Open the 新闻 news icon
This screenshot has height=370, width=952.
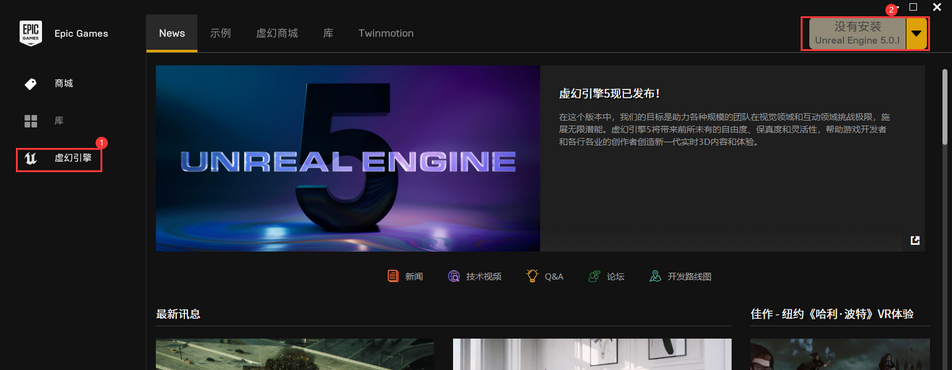(x=393, y=276)
